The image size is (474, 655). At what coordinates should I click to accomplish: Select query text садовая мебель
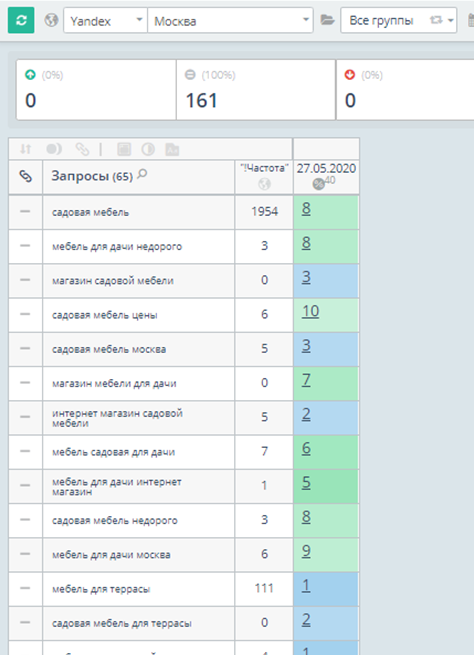pyautogui.click(x=90, y=212)
